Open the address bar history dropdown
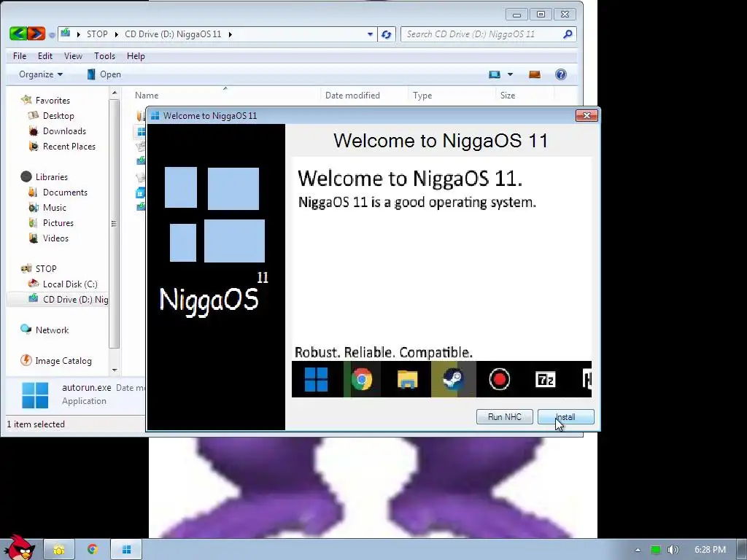 pyautogui.click(x=370, y=34)
